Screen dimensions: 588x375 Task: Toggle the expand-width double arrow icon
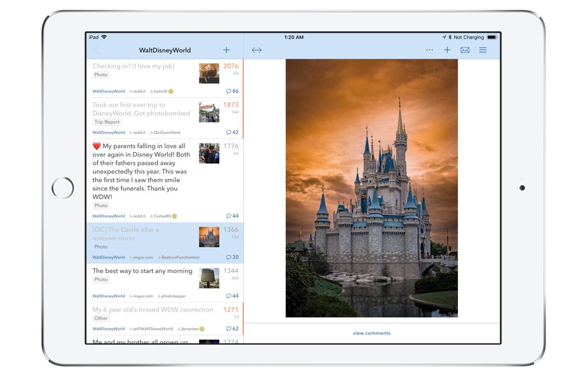256,50
